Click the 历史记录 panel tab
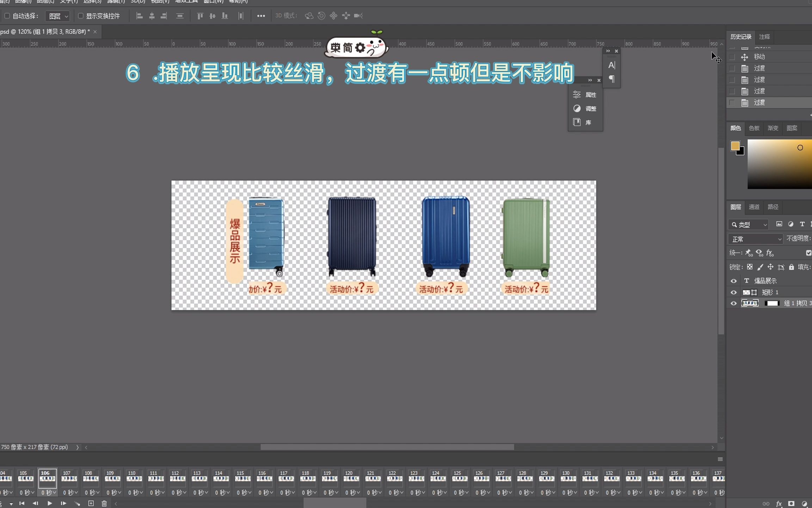812x508 pixels. [x=740, y=36]
